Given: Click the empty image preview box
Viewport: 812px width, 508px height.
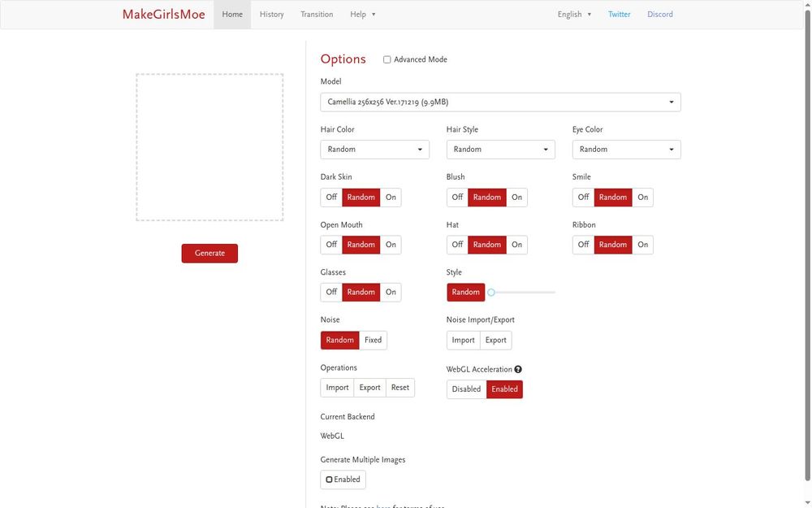Looking at the screenshot, I should point(209,147).
